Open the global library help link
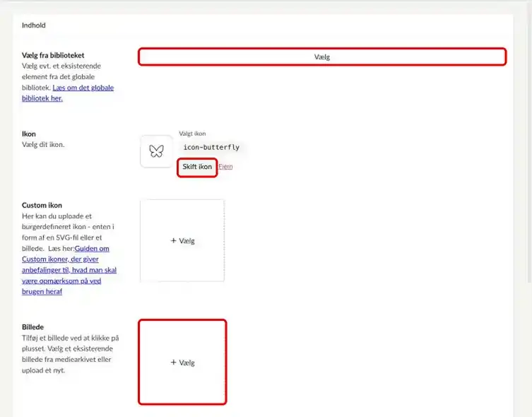 tap(68, 93)
